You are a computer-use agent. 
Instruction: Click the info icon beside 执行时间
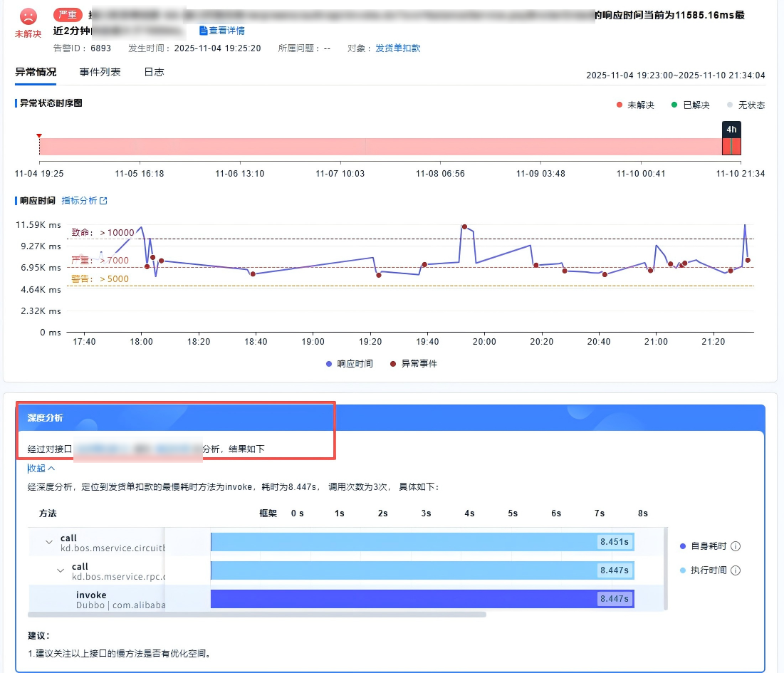point(736,570)
